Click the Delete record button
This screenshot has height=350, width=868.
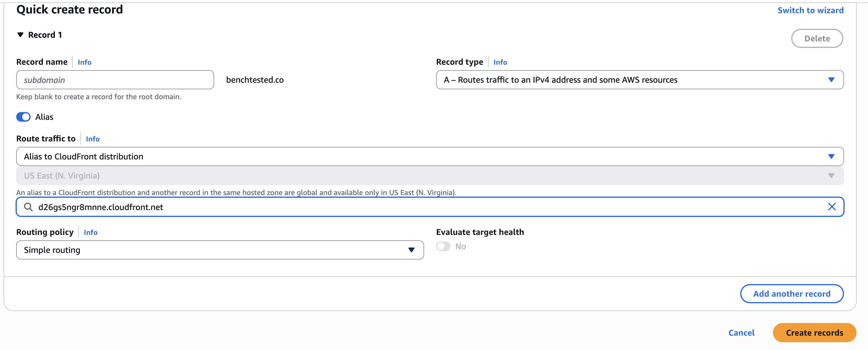817,38
